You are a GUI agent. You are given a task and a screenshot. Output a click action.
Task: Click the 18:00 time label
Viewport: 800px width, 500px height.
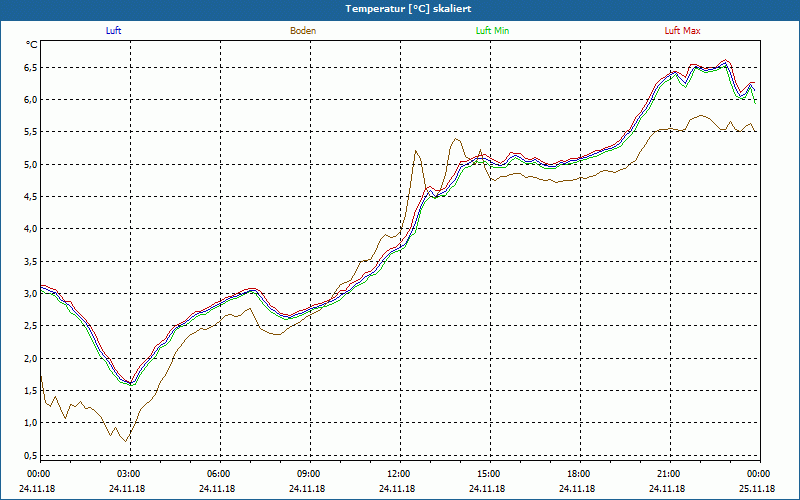coord(580,474)
